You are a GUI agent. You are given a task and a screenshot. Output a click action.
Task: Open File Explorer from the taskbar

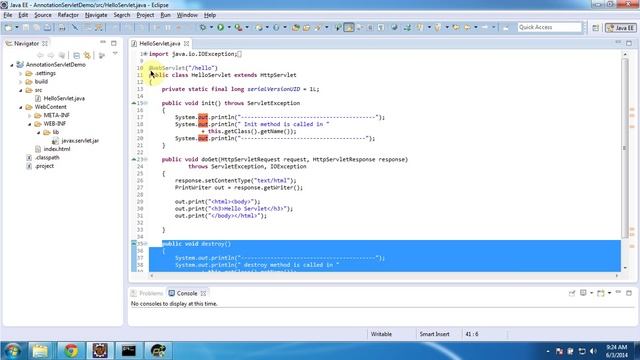(x=40, y=351)
